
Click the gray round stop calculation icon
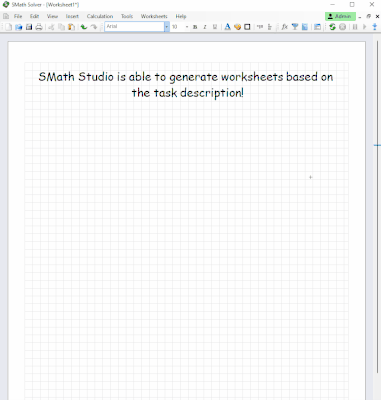pyautogui.click(x=342, y=27)
